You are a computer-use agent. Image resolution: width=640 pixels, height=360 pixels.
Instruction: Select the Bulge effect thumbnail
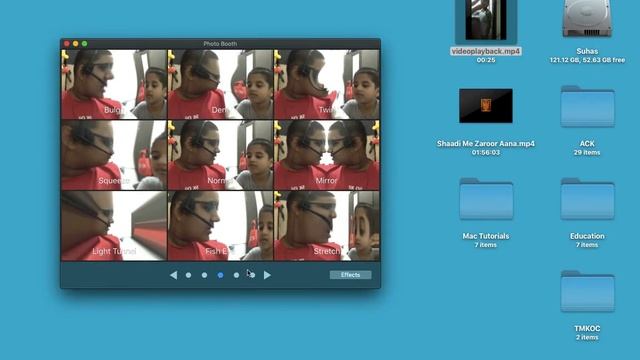click(114, 84)
